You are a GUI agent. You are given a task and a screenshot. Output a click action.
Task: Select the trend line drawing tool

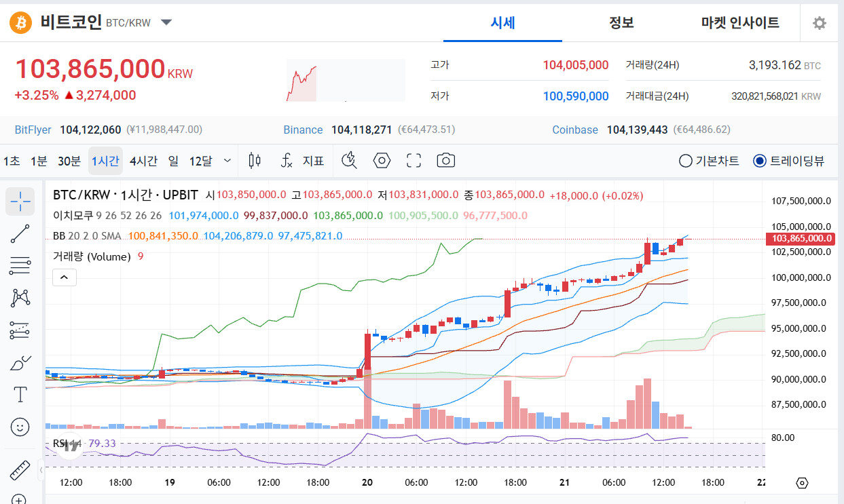click(20, 234)
